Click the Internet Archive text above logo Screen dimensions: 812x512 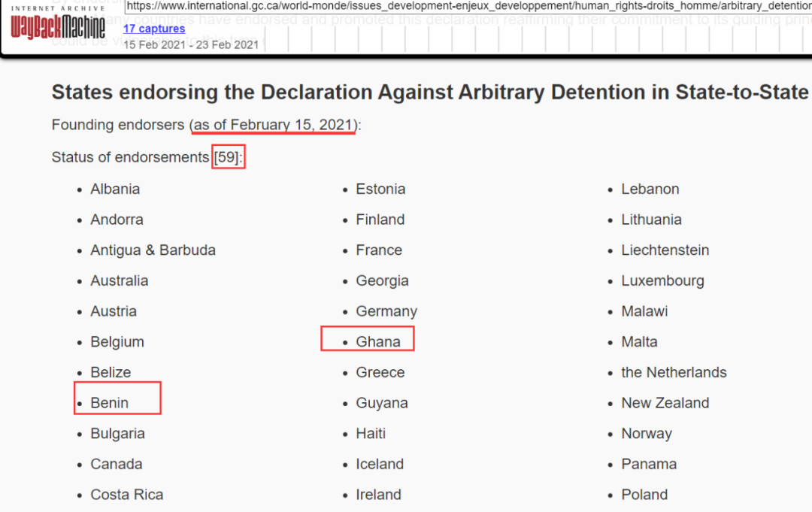58,8
